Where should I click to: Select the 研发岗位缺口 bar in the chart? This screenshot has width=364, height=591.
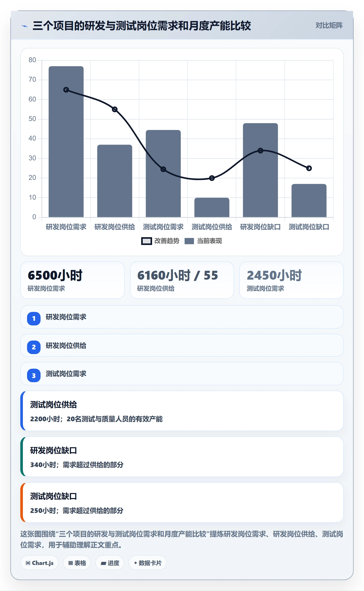pyautogui.click(x=260, y=170)
